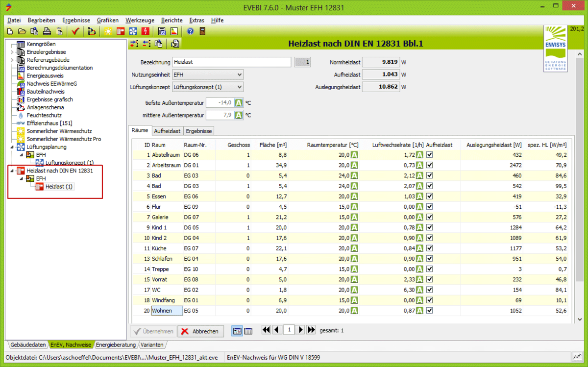The width and height of the screenshot is (588, 367).
Task: Click the table view icon next to Abbrechen
Action: [x=248, y=331]
